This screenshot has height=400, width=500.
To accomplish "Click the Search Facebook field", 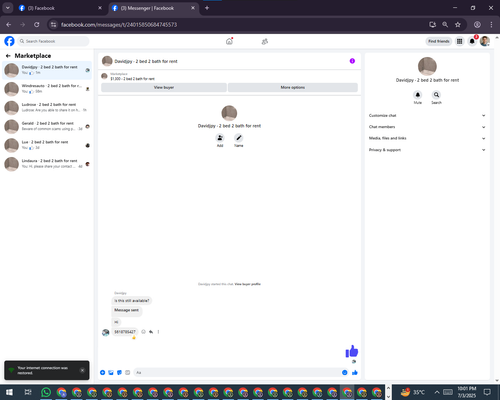I will tap(53, 41).
